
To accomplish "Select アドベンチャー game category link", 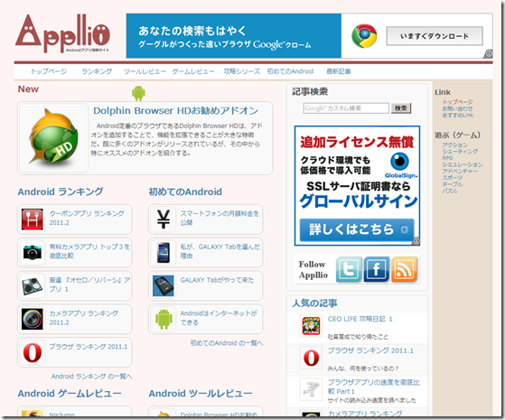I will tap(460, 171).
